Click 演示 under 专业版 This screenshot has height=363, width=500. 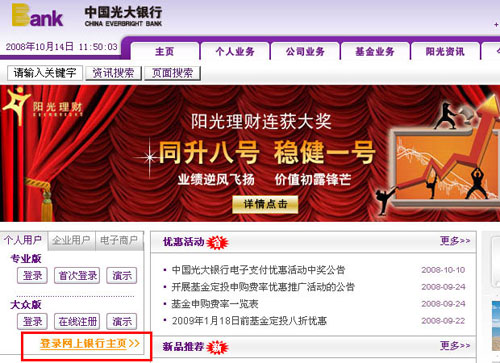tap(122, 276)
